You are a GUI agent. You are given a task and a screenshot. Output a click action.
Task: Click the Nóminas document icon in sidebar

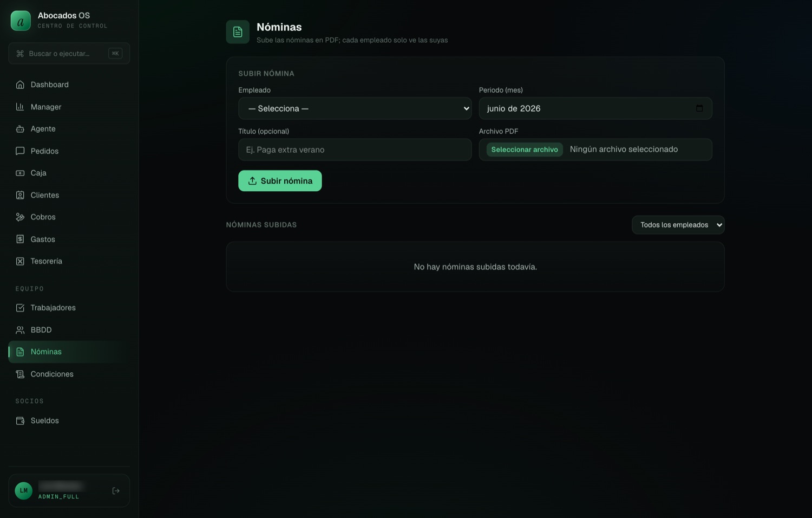coord(20,352)
